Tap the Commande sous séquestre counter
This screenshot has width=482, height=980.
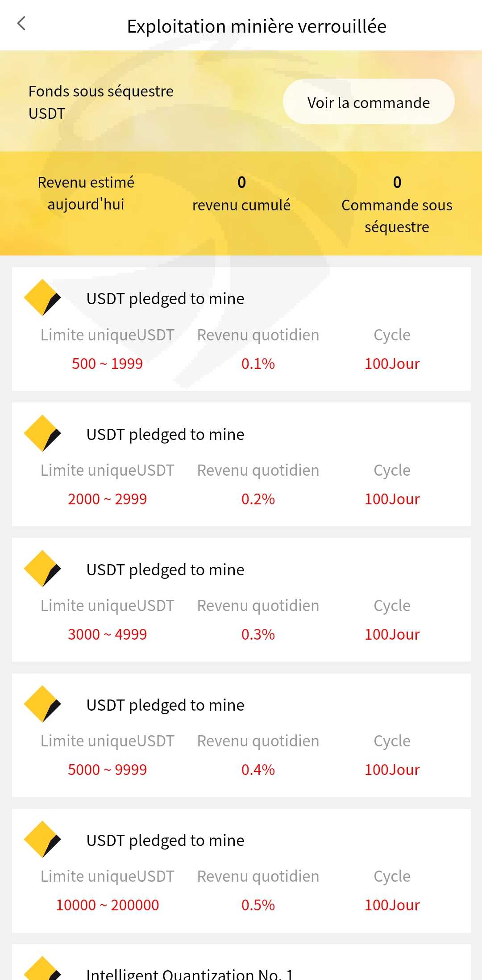(x=397, y=205)
